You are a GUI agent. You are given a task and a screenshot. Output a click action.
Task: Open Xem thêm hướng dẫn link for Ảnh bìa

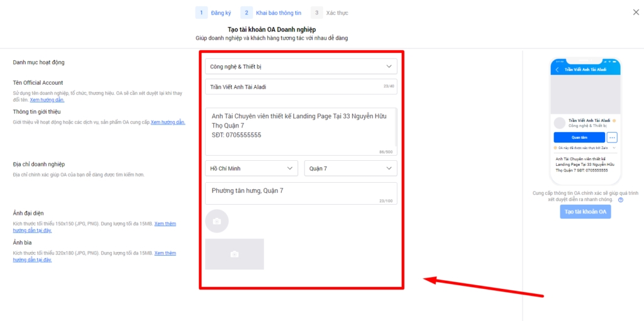(165, 253)
